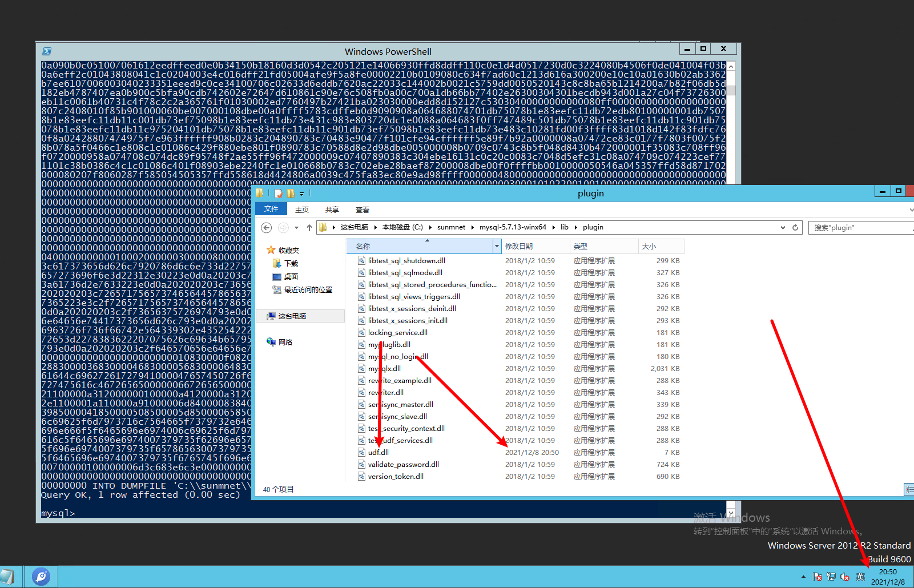Click sunmnet in the address breadcrumb
The image size is (914, 588).
pos(451,227)
